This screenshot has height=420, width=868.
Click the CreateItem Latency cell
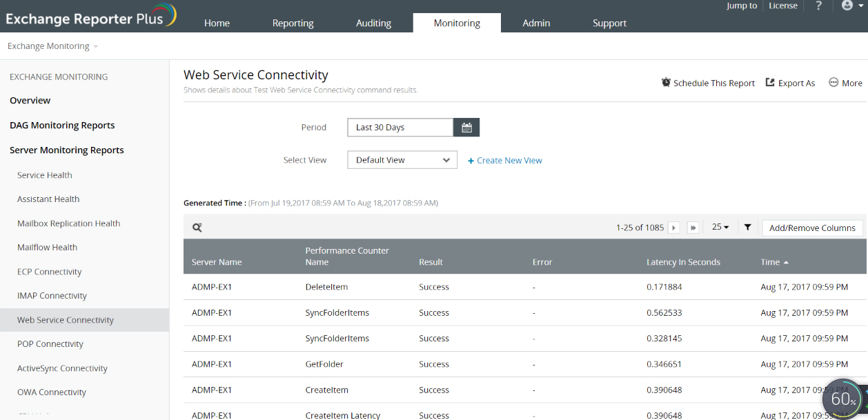[x=343, y=415]
